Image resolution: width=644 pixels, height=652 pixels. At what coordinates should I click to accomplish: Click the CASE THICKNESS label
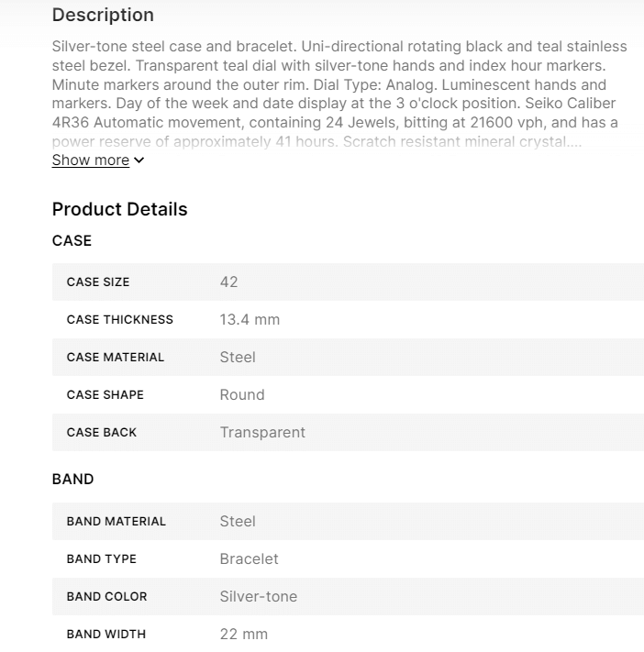pos(119,320)
